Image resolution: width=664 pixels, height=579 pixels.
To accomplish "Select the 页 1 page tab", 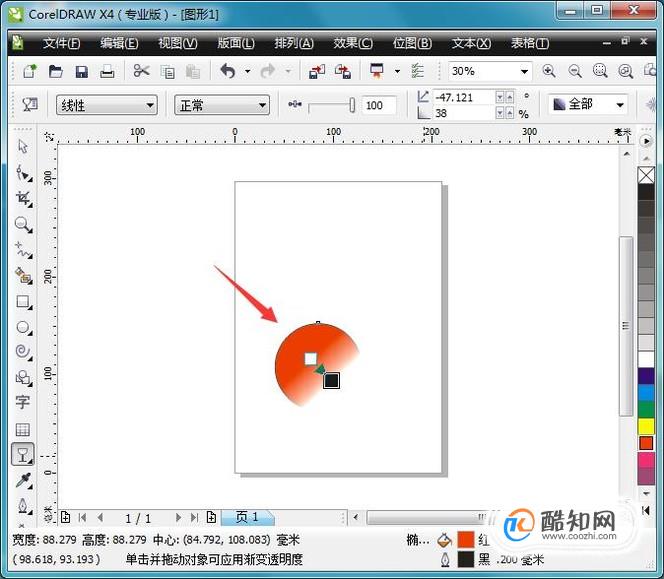I will 247,517.
